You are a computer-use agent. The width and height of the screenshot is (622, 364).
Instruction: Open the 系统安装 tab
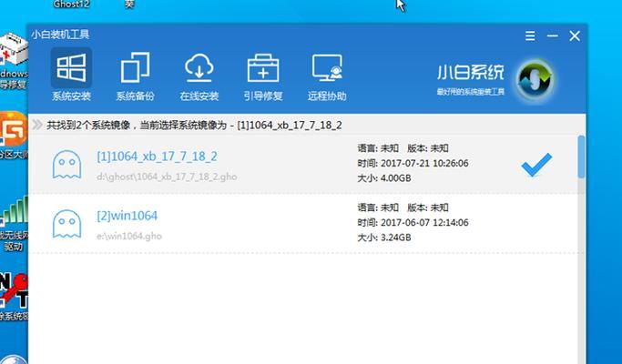click(71, 76)
